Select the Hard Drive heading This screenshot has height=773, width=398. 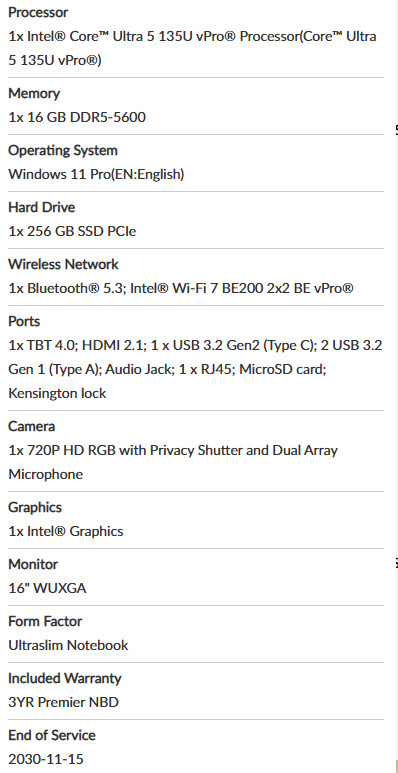[x=41, y=207]
